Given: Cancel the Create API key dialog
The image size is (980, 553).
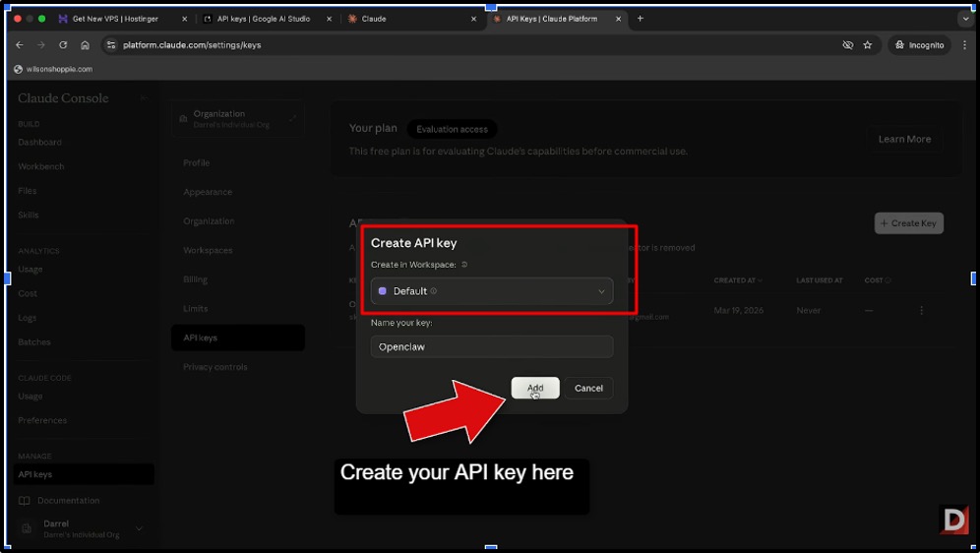Looking at the screenshot, I should 588,388.
